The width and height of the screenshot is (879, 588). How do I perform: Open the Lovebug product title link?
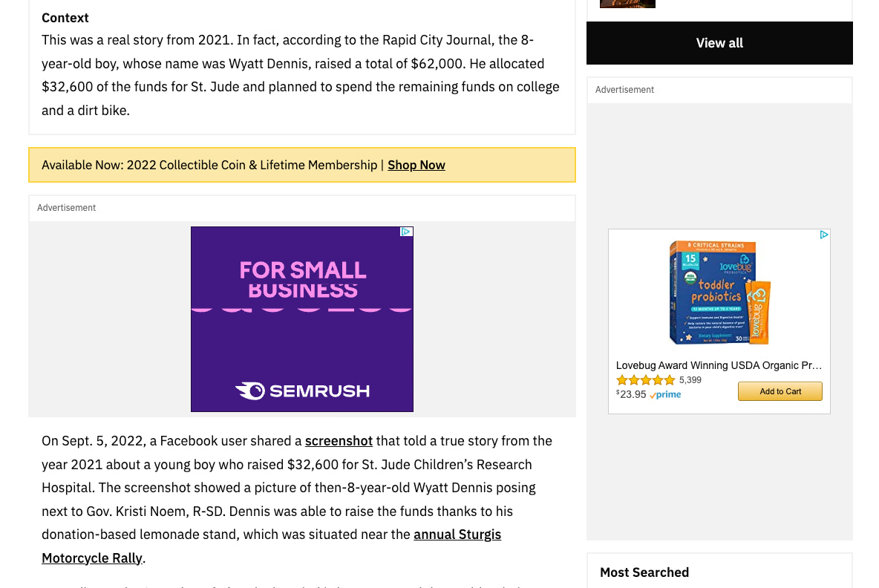pos(718,365)
